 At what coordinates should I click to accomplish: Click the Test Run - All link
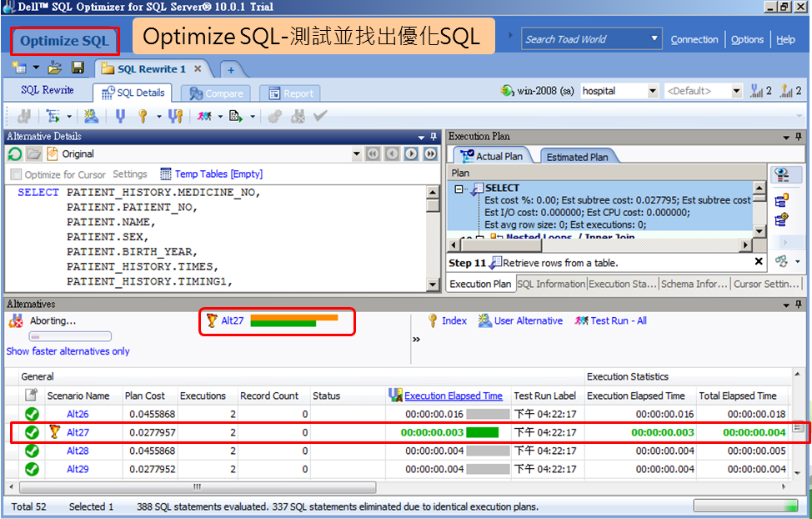pyautogui.click(x=619, y=320)
